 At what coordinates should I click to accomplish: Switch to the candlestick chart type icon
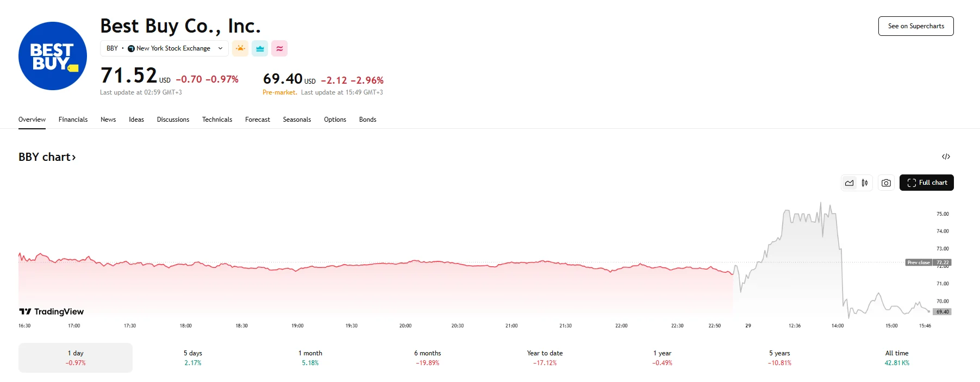click(865, 183)
